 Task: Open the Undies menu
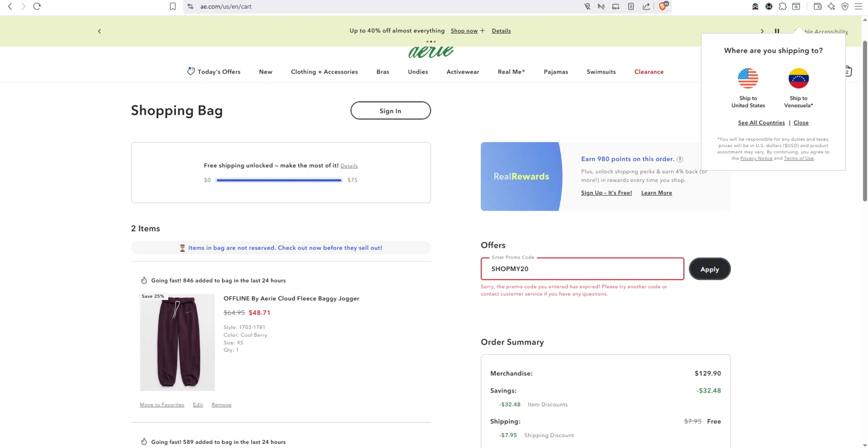click(x=418, y=72)
